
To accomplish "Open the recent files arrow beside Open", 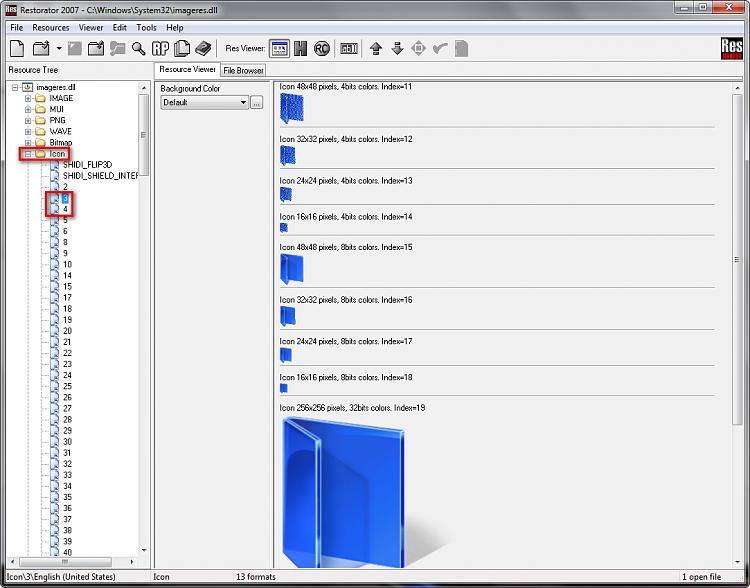I will (x=59, y=48).
